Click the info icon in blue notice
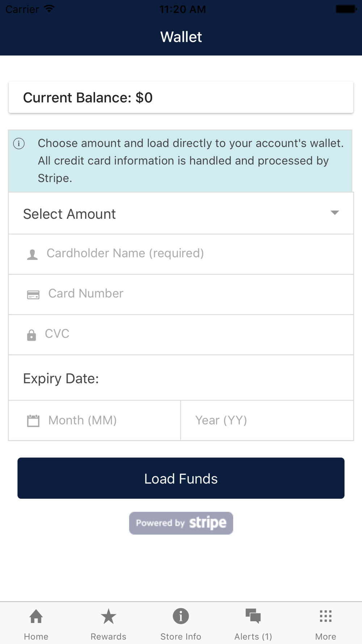The height and width of the screenshot is (644, 362). tap(19, 143)
